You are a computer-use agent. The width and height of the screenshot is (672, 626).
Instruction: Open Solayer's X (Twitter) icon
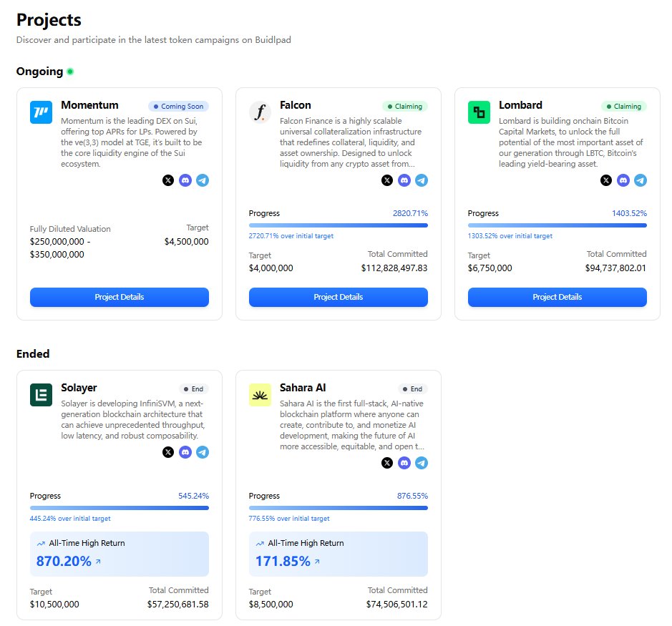(x=168, y=452)
